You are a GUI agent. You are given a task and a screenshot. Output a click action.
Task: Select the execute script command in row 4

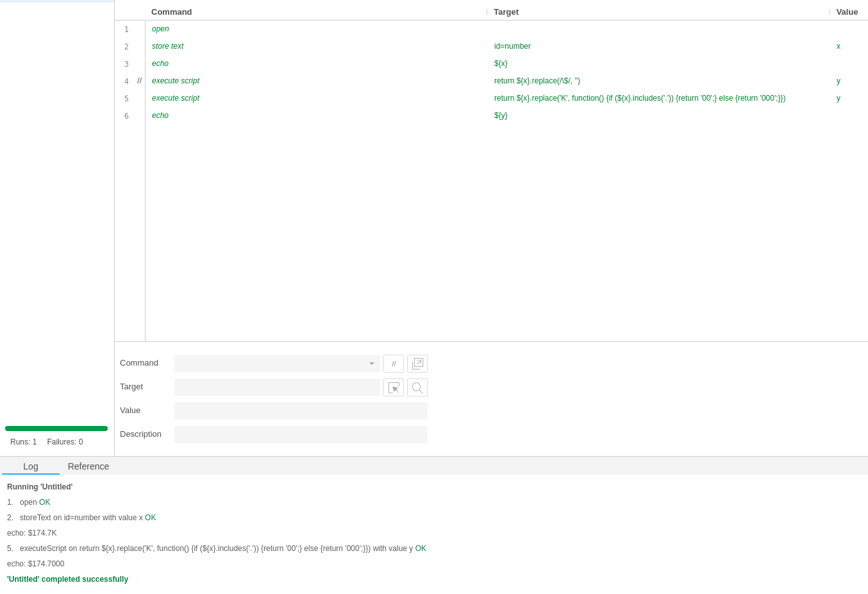click(176, 81)
